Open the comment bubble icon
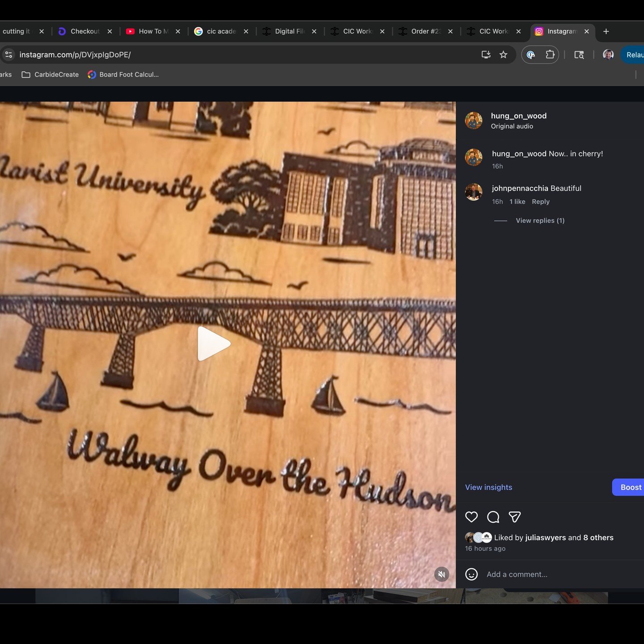The image size is (644, 644). tap(493, 517)
